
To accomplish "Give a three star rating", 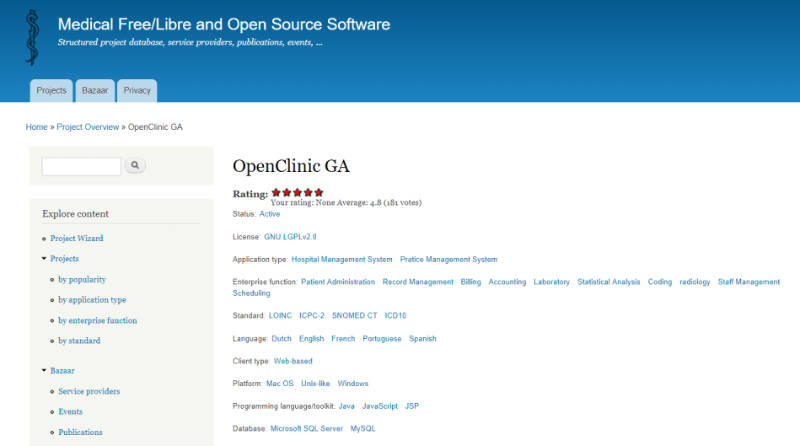I will click(297, 192).
